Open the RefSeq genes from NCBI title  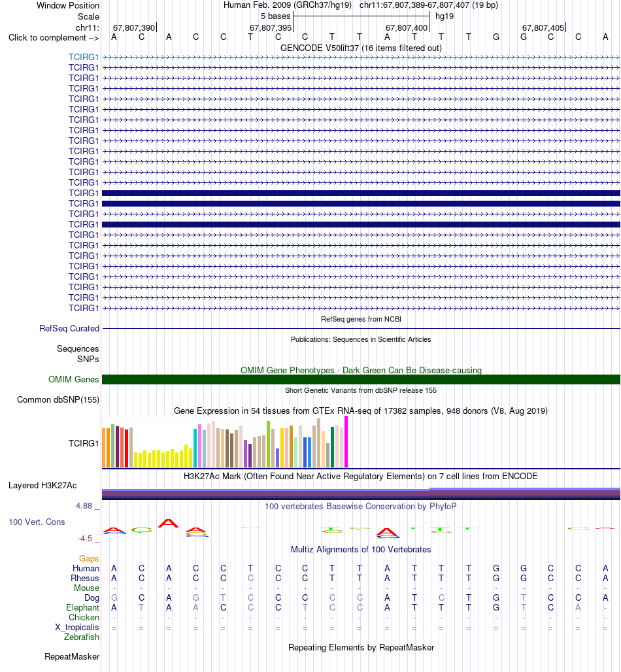pos(361,319)
